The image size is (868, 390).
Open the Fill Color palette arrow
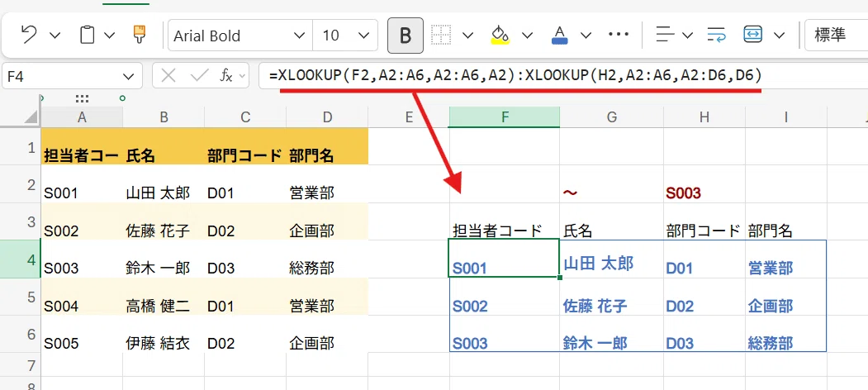(527, 36)
